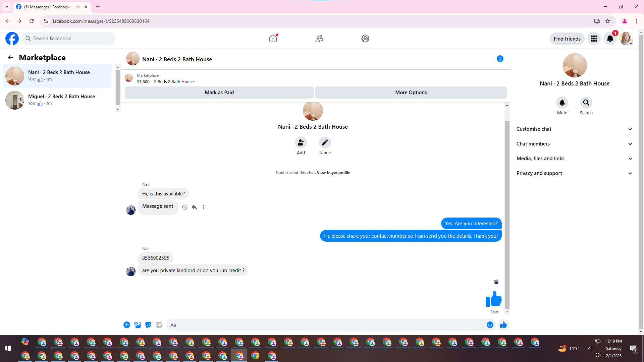Toggle conversation information panel icon
The image size is (644, 362).
click(x=500, y=59)
